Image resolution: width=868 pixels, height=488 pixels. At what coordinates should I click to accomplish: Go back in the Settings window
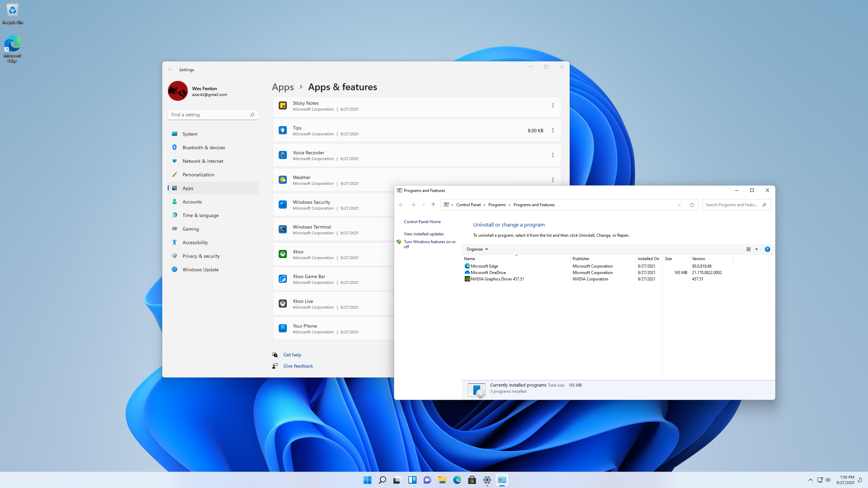click(x=170, y=70)
